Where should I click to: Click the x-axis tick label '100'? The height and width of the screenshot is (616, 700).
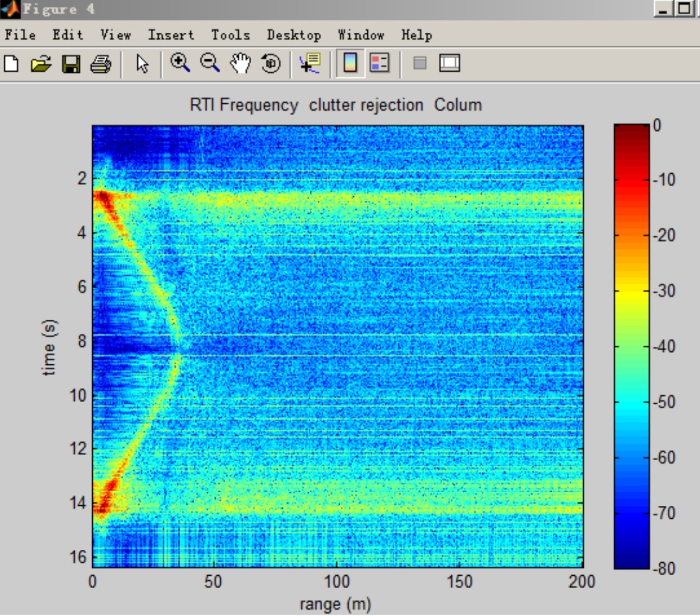[336, 581]
